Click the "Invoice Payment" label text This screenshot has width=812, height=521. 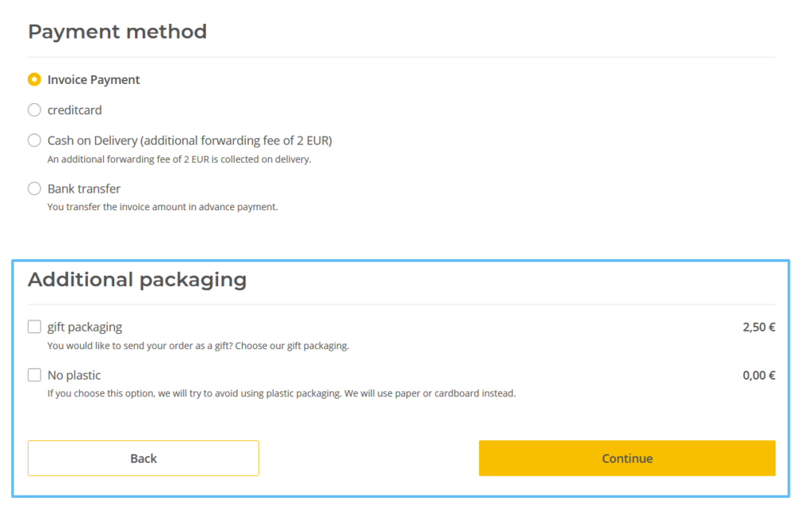pos(94,79)
